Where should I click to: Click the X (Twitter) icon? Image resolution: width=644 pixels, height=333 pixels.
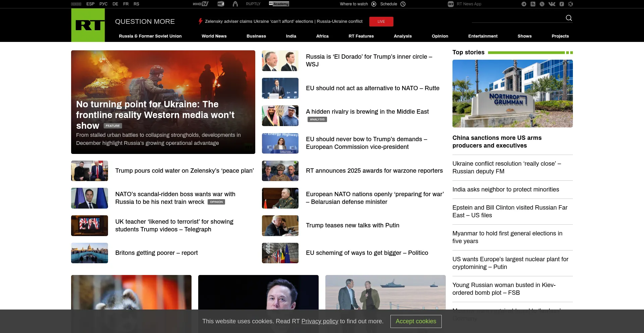542,4
